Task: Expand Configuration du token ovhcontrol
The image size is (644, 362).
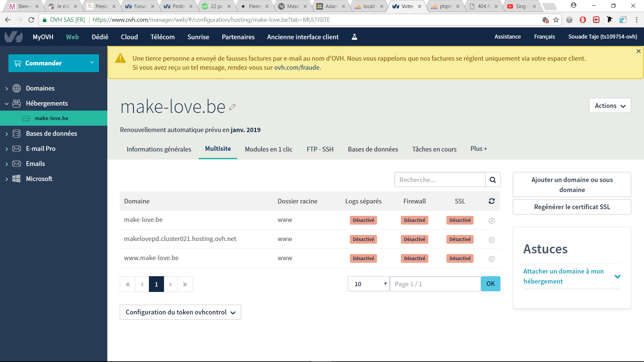Action: [x=180, y=312]
